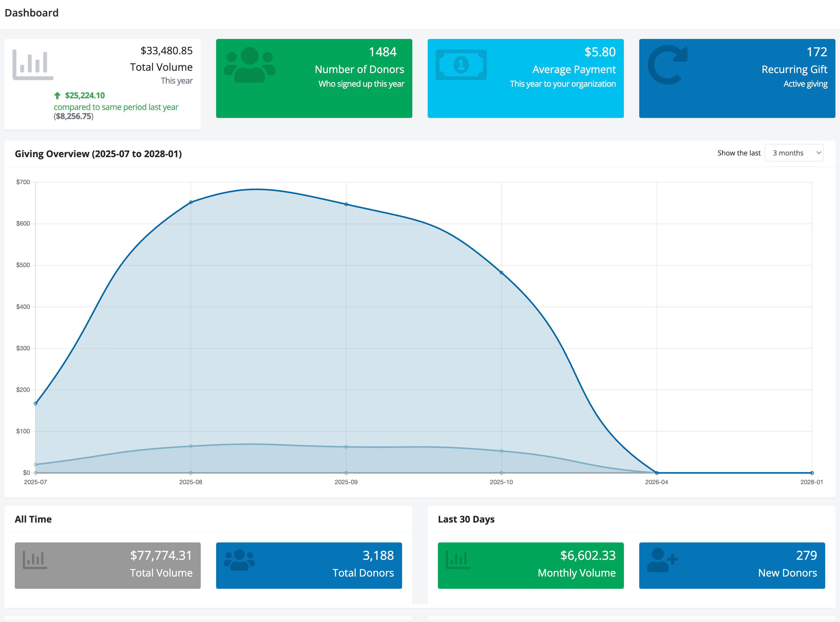The width and height of the screenshot is (840, 622).
Task: Click the Dashboard heading
Action: pos(32,13)
